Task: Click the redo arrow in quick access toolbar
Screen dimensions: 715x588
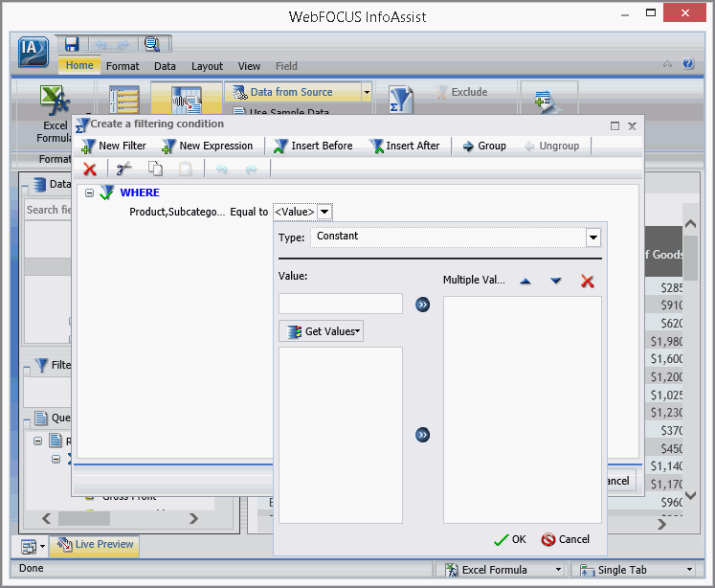Action: [123, 45]
